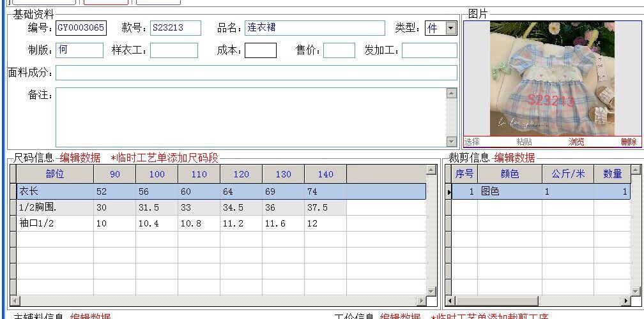The width and height of the screenshot is (644, 319).
Task: Click the size 120 column header
Action: (x=241, y=174)
